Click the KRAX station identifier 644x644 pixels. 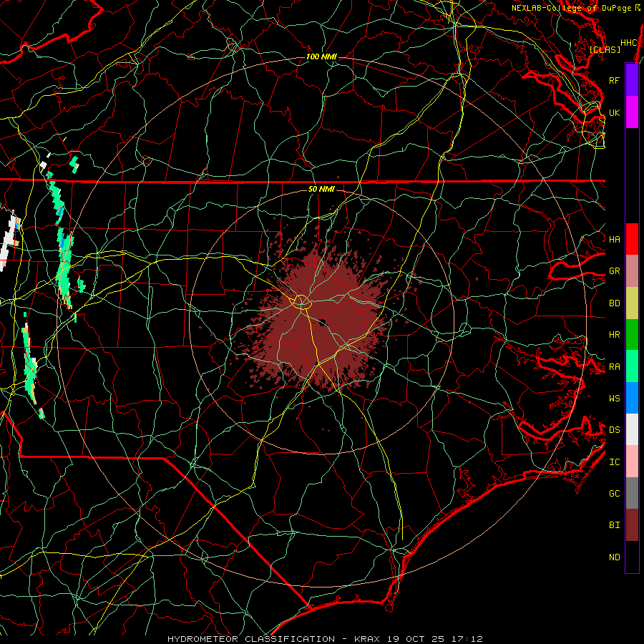coord(367,639)
